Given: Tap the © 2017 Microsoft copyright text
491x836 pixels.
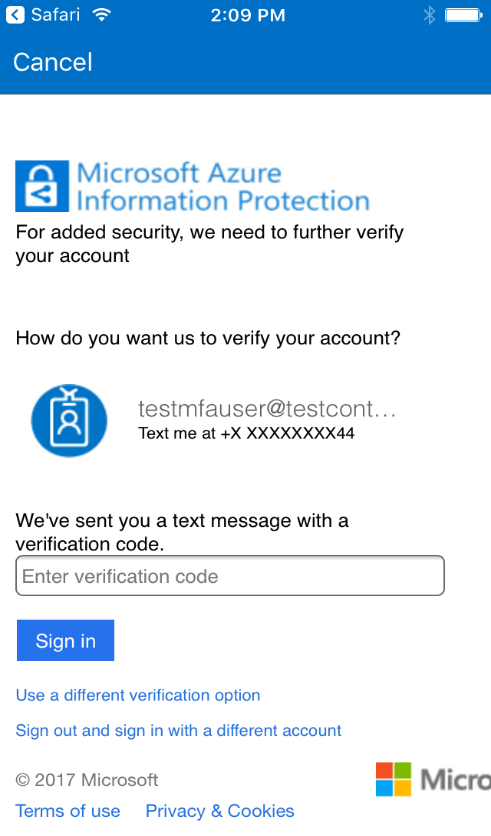Looking at the screenshot, I should 87,780.
